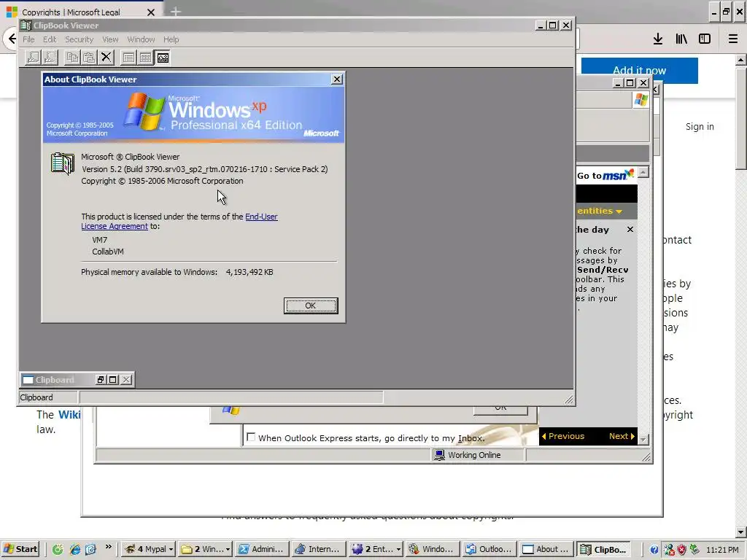Image resolution: width=747 pixels, height=560 pixels.
Task: Click the Safely Remove Hardware tray icon
Action: coord(694,550)
